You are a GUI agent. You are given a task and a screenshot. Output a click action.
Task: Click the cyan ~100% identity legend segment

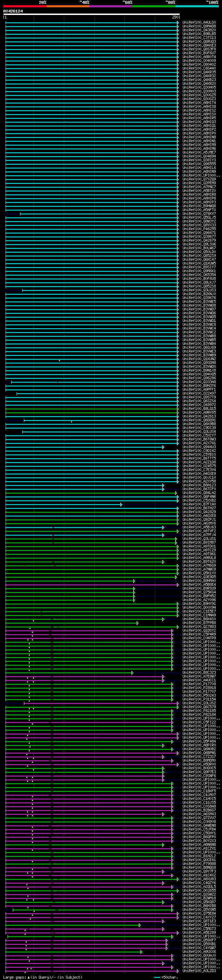coord(197,6)
